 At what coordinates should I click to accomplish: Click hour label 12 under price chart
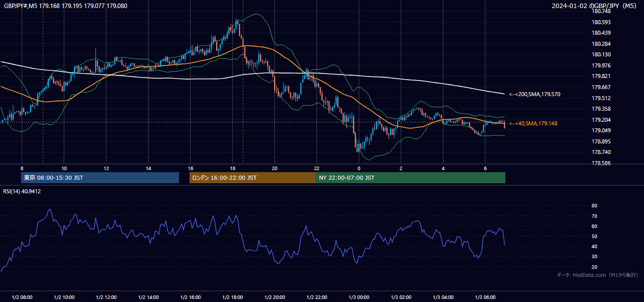pos(106,168)
